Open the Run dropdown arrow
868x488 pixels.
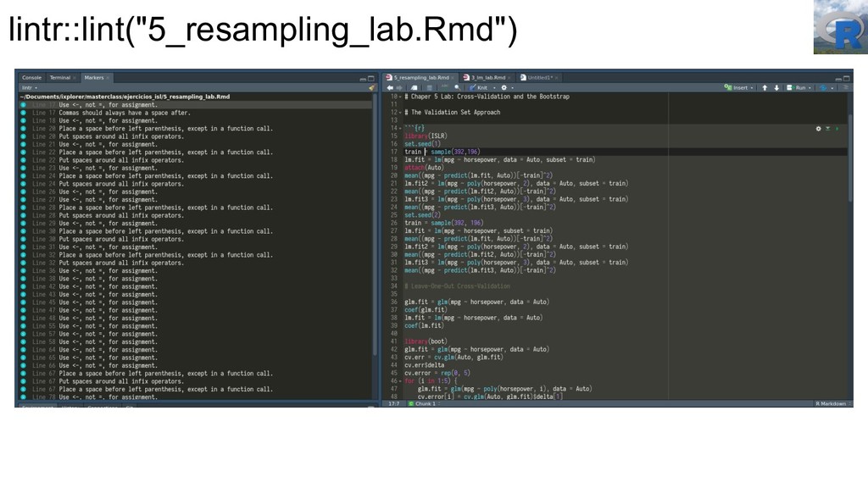point(810,88)
